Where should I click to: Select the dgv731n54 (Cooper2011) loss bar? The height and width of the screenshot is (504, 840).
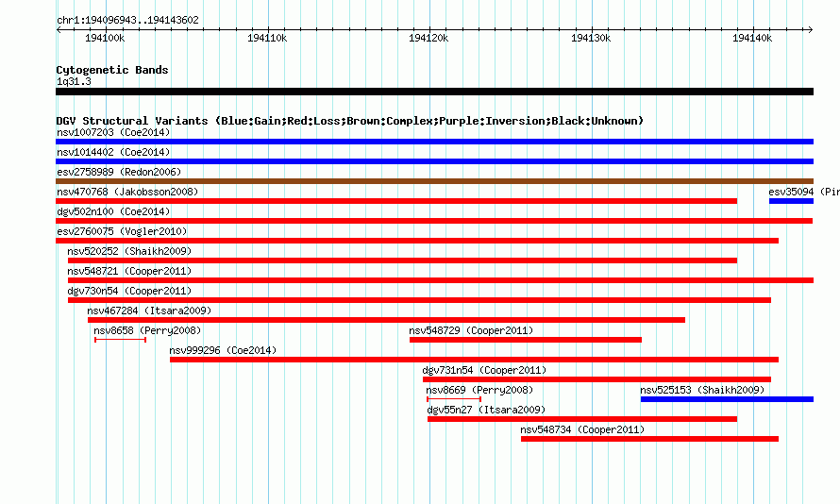coord(596,379)
